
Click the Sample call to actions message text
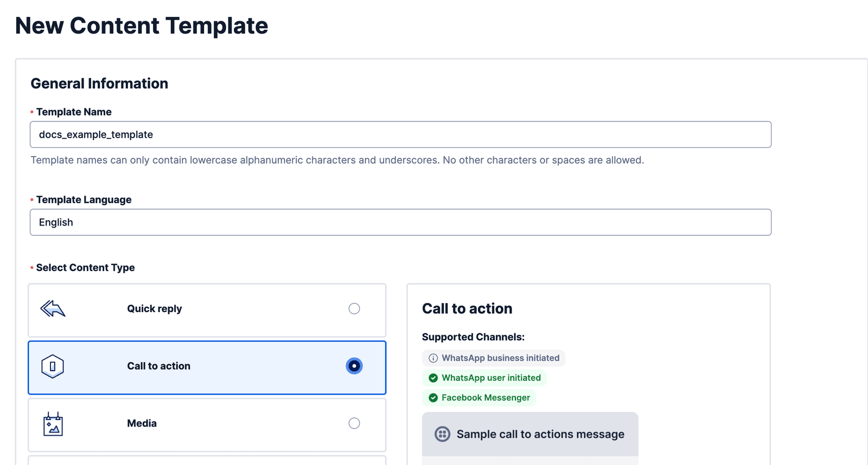[540, 434]
